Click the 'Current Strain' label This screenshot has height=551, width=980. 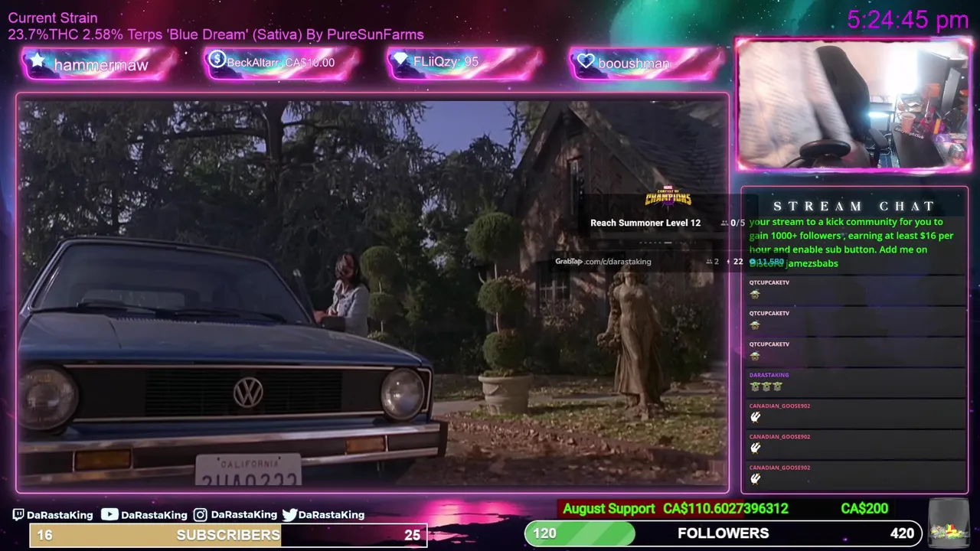click(53, 18)
